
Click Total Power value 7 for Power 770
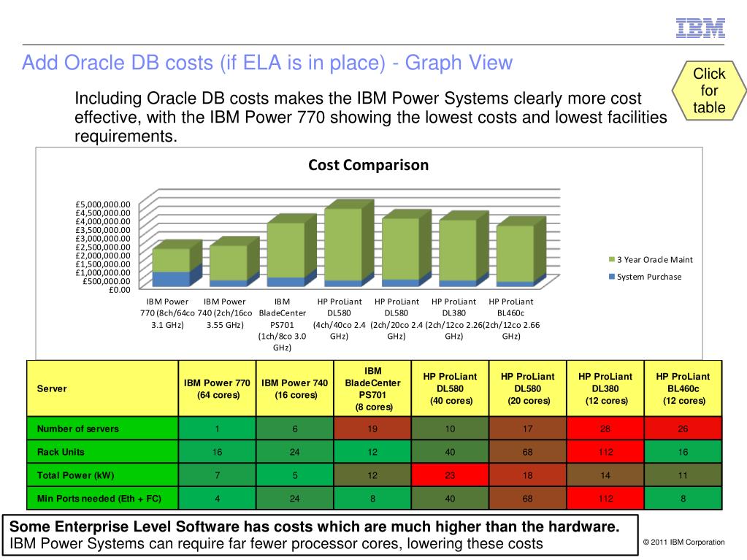click(218, 475)
